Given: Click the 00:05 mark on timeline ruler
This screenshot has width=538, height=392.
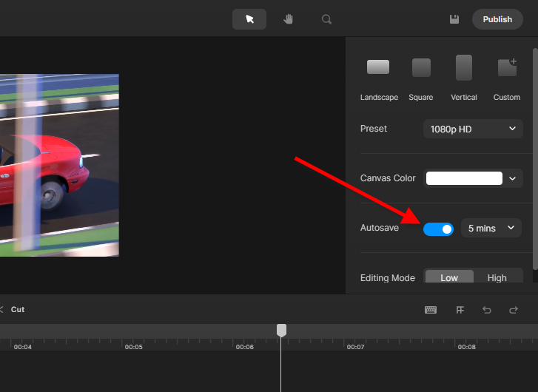Looking at the screenshot, I should click(x=133, y=347).
